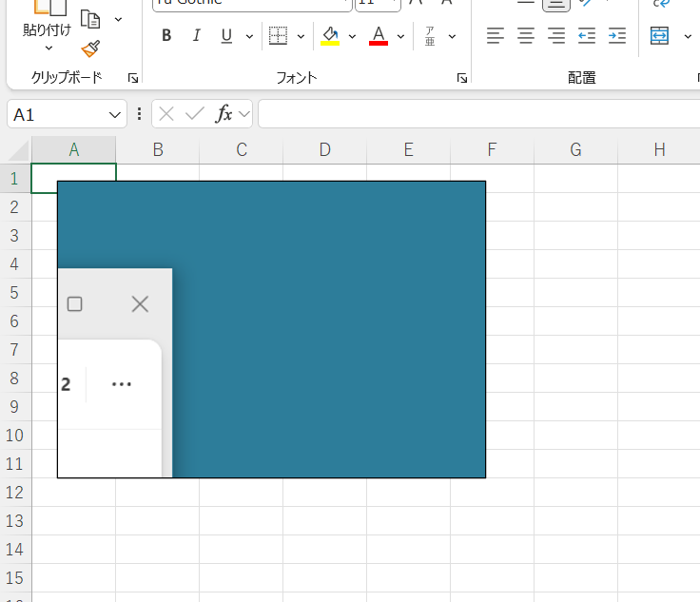Screen dimensions: 700x602
Task: Open the クリップボード dialog launcher
Action: click(x=133, y=79)
